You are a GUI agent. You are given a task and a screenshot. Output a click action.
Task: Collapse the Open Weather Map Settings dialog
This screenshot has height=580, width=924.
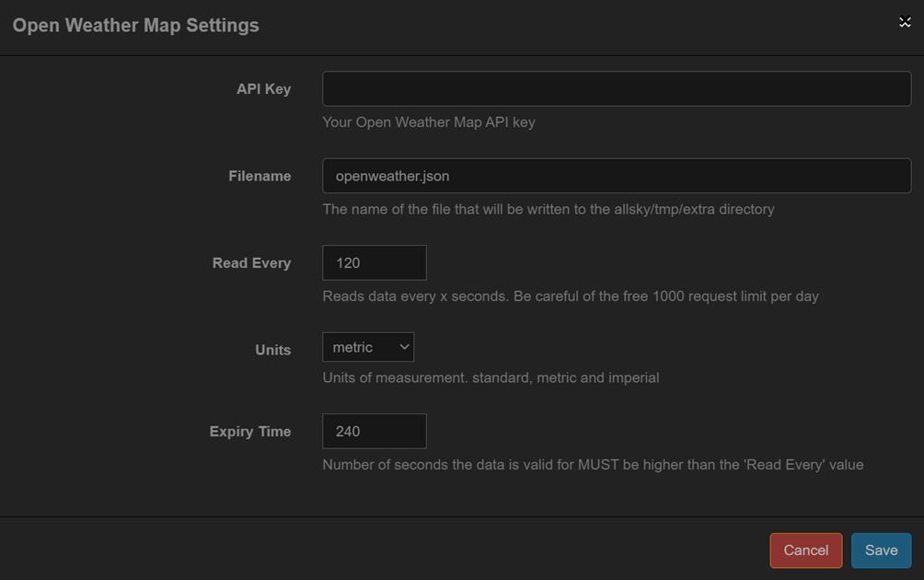click(x=905, y=21)
